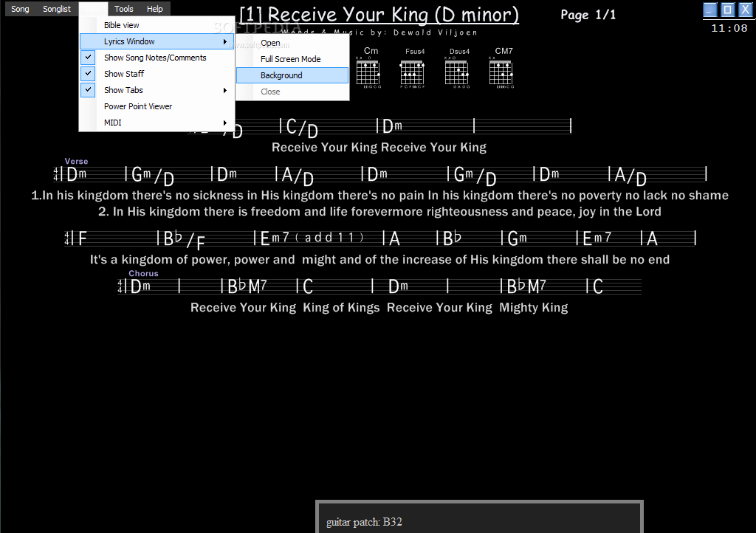
Task: Click lyric line starting '2. In His kingdom'
Action: click(379, 212)
